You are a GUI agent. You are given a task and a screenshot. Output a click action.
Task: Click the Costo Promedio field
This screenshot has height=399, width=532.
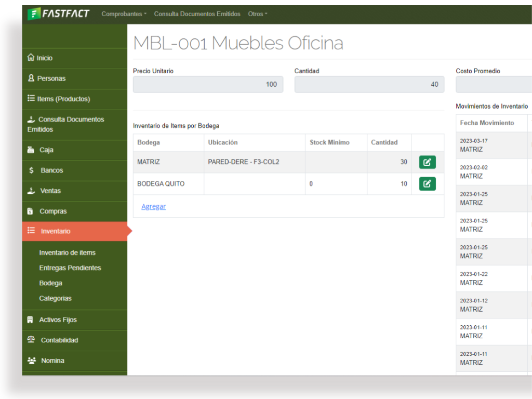tap(494, 84)
